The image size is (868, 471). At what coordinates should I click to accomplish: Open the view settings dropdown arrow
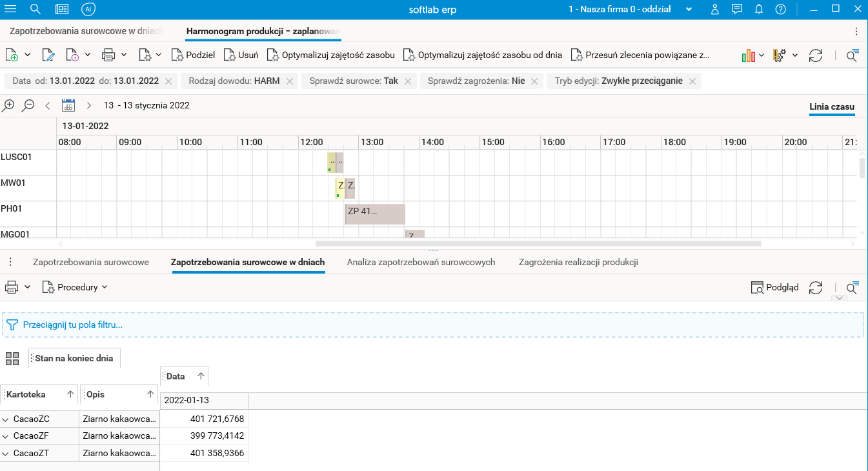(795, 55)
